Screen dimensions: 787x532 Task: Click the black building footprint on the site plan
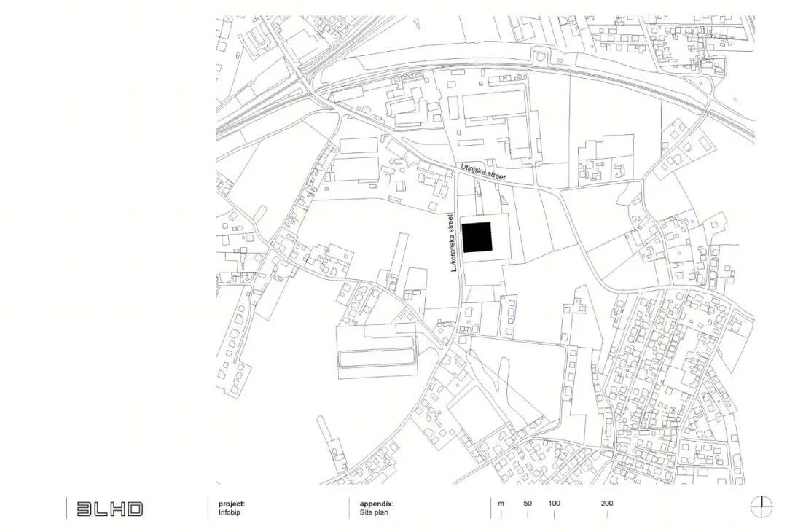(x=477, y=237)
